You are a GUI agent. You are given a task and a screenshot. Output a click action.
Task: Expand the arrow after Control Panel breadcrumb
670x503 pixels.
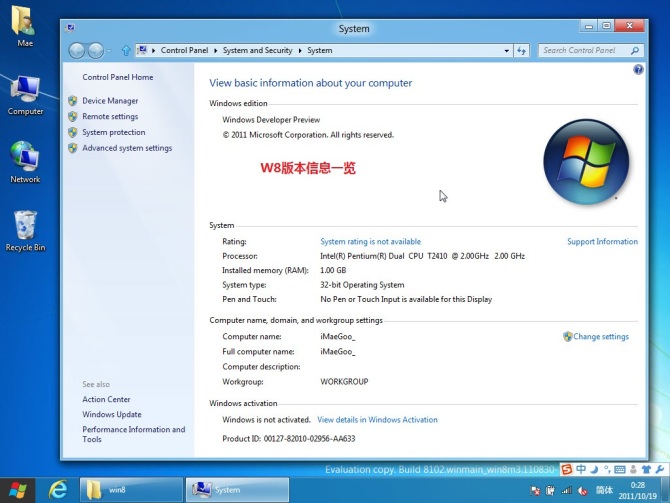tap(215, 50)
